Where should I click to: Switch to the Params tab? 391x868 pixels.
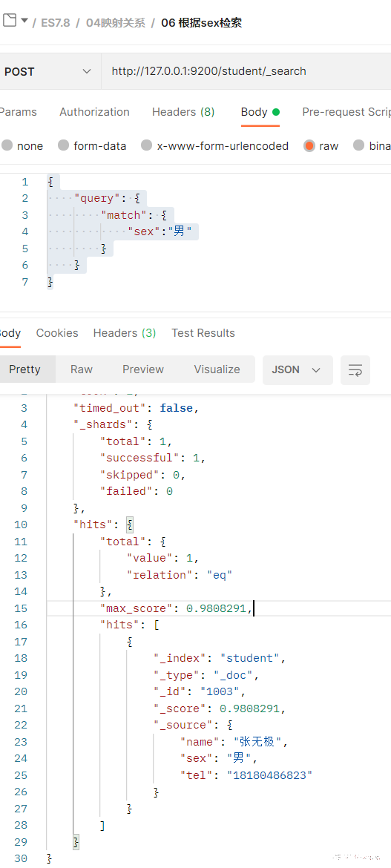(17, 112)
